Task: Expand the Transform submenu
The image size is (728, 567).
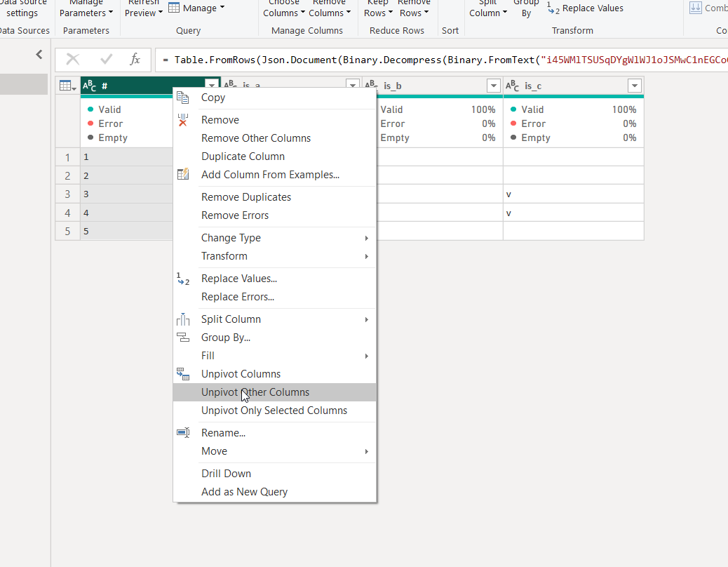Action: click(x=366, y=256)
